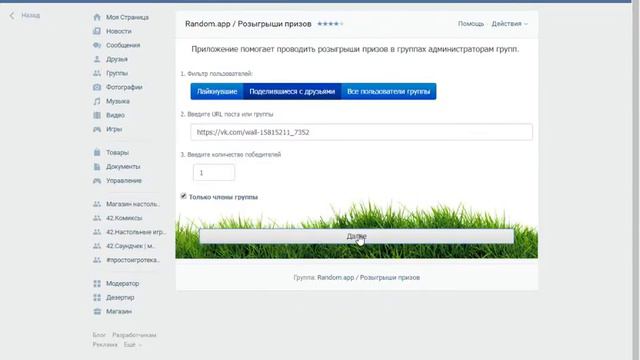Click the Далее button
This screenshot has height=360, width=640.
click(x=356, y=236)
